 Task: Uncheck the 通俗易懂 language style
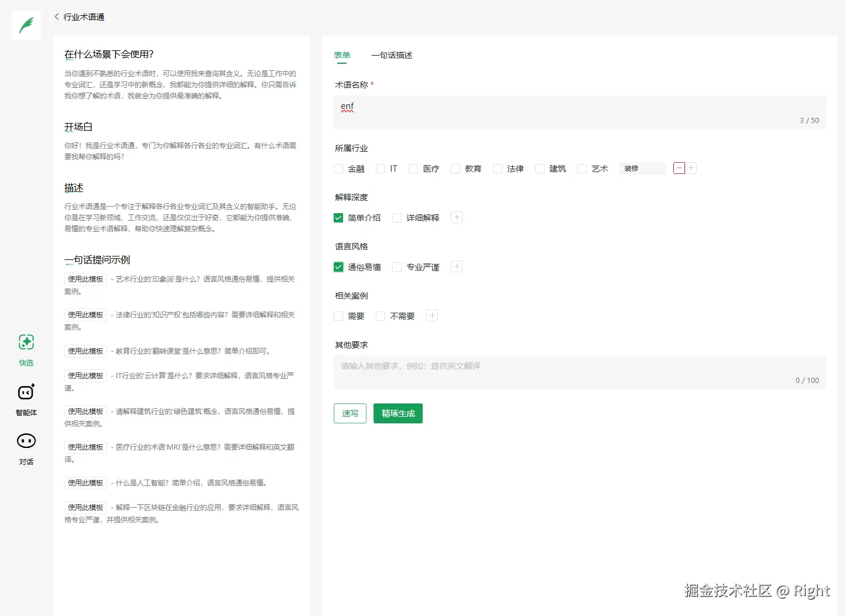pyautogui.click(x=338, y=266)
